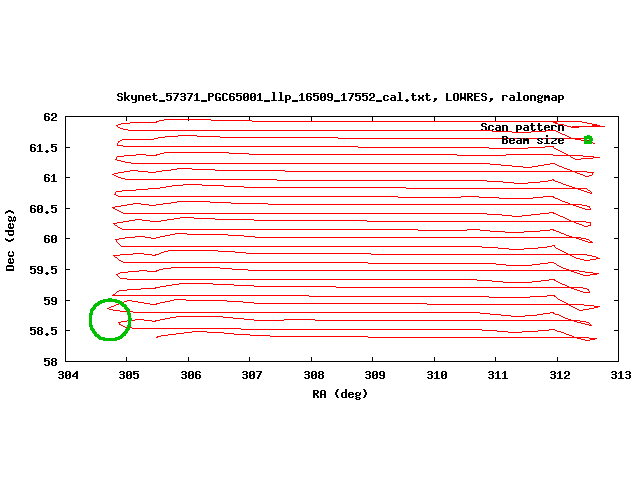This screenshot has height=480, width=640.
Task: Click the x-axis tick label 305
Action: tap(129, 375)
